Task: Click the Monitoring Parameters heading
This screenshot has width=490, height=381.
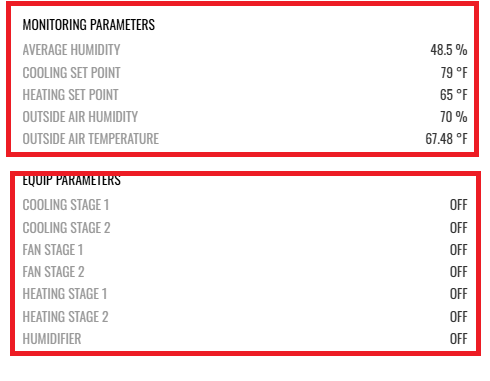Action: point(89,25)
